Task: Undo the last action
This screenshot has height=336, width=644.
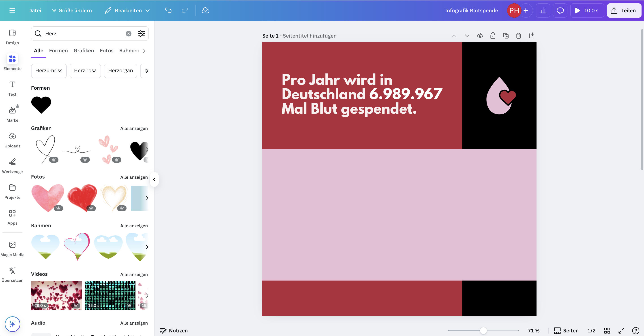Action: (168, 11)
